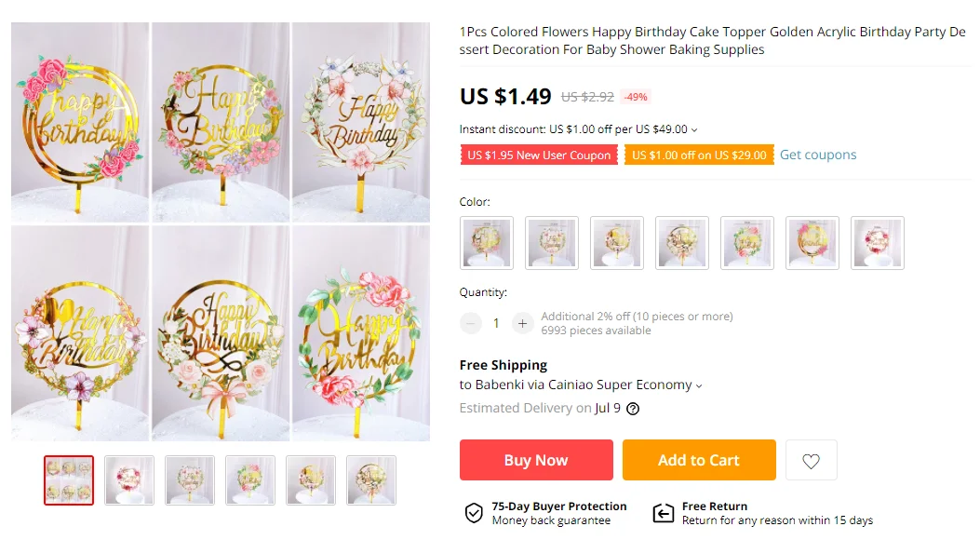Image resolution: width=980 pixels, height=540 pixels.
Task: Click the US $1.00 off coupon tag
Action: 699,155
